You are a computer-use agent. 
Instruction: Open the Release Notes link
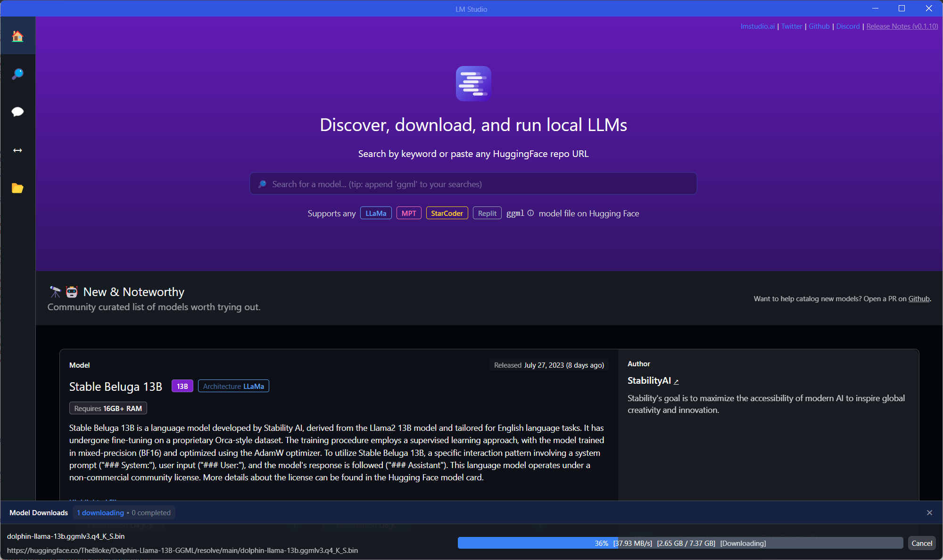[x=902, y=26]
